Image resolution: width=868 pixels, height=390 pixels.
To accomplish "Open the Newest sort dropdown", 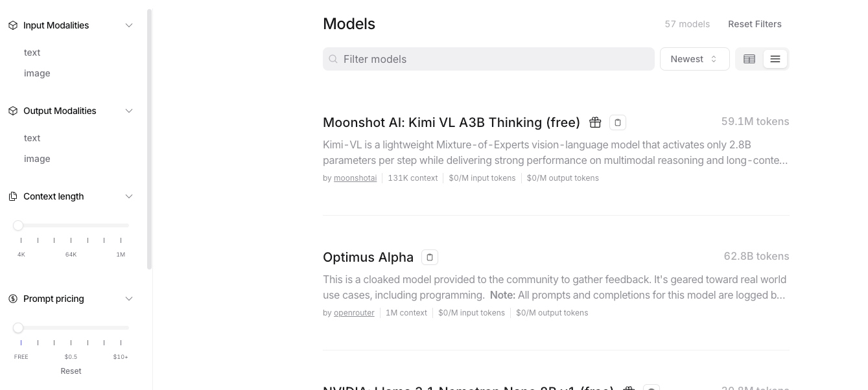I will 695,59.
